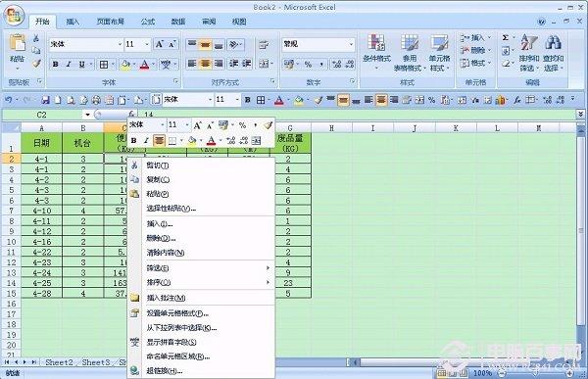This screenshot has width=588, height=379.
Task: Toggle Bold in ribbon font group
Action: click(56, 64)
